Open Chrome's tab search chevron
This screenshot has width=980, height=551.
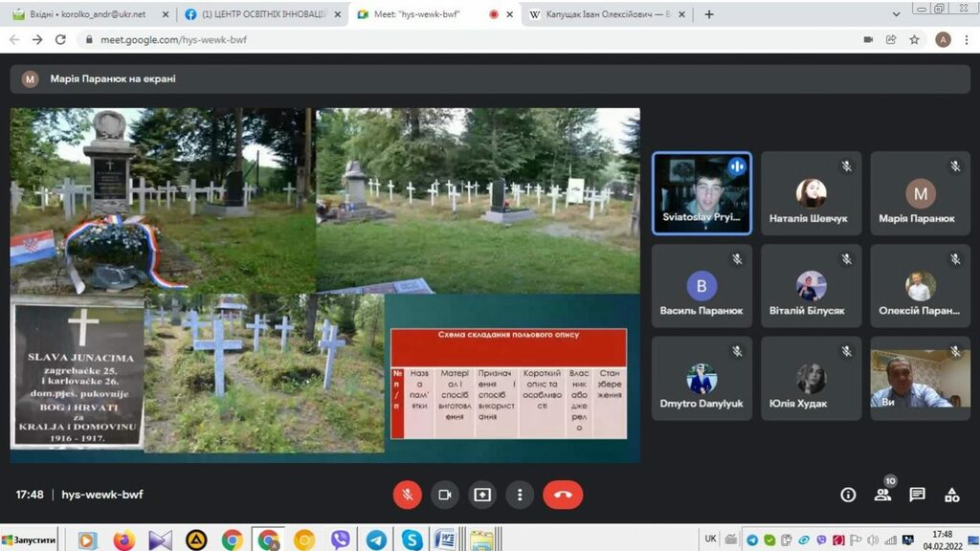(x=896, y=14)
